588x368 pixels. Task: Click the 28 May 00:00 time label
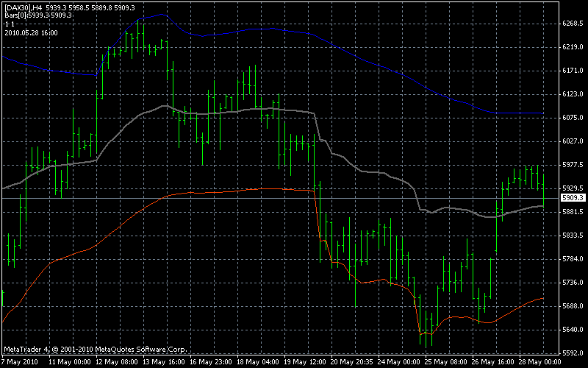click(x=540, y=362)
